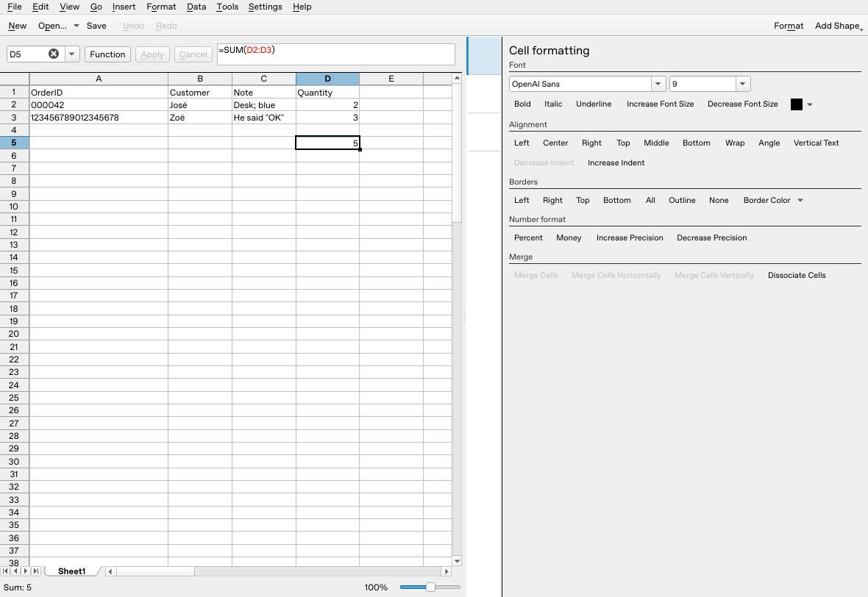Viewport: 868px width, 597px height.
Task: Open the Format menu in menu bar
Action: (x=161, y=7)
